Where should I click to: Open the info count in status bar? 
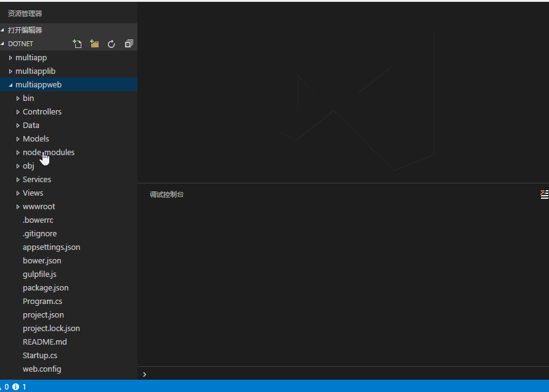point(19,386)
